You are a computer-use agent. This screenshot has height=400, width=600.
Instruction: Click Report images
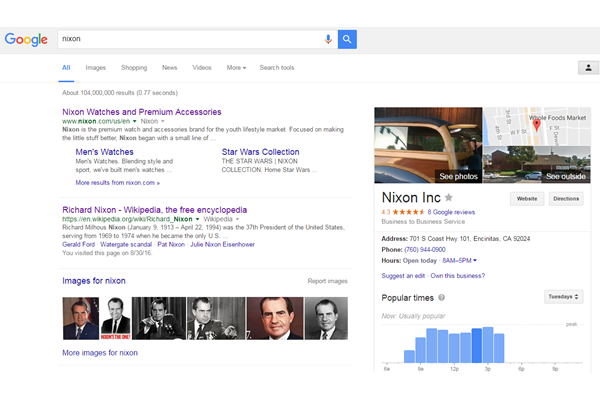coord(328,281)
